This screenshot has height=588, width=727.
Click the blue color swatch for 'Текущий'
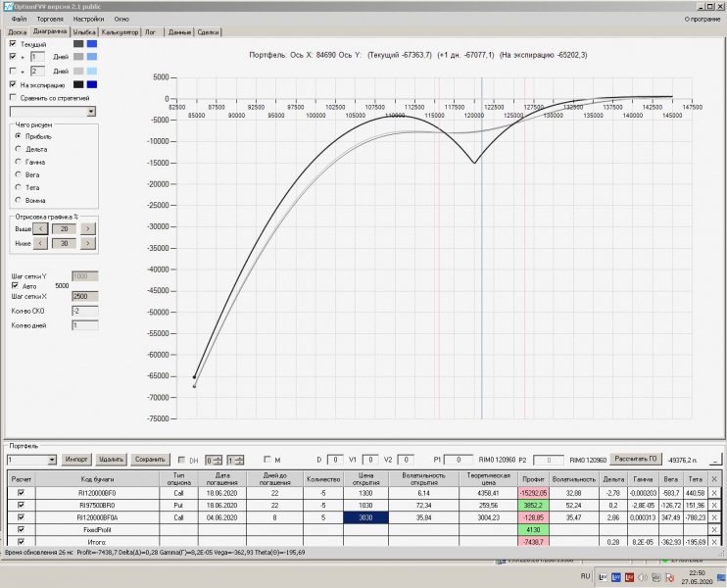tap(92, 44)
